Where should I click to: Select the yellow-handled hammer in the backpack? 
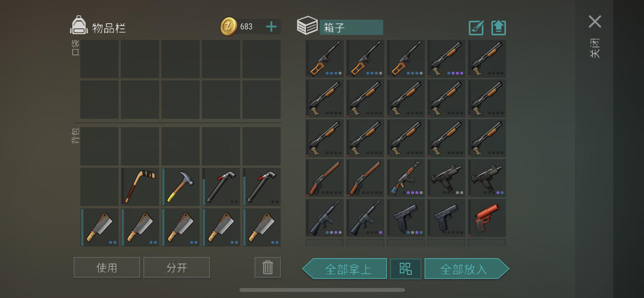click(180, 187)
